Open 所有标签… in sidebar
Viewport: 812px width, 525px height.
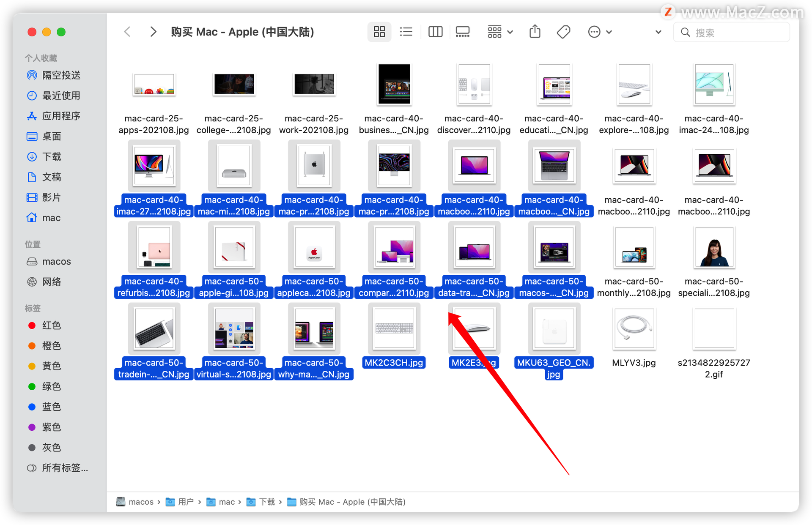(x=58, y=468)
